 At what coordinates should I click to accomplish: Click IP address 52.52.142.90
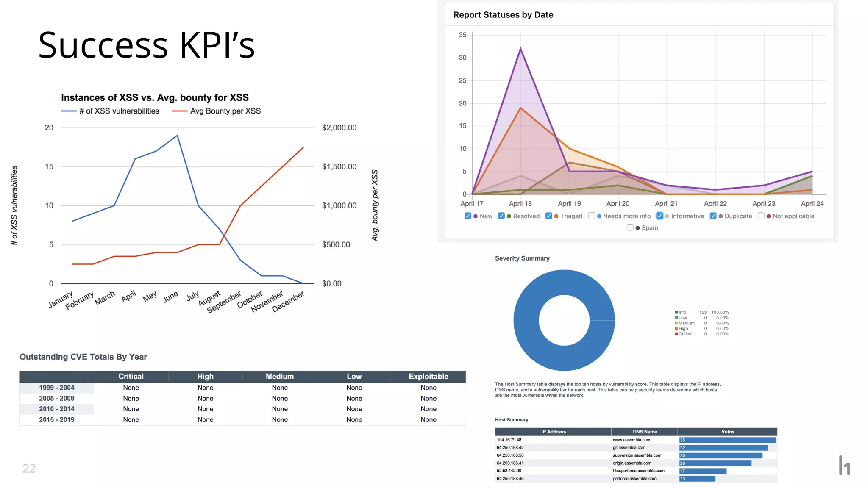[x=509, y=471]
